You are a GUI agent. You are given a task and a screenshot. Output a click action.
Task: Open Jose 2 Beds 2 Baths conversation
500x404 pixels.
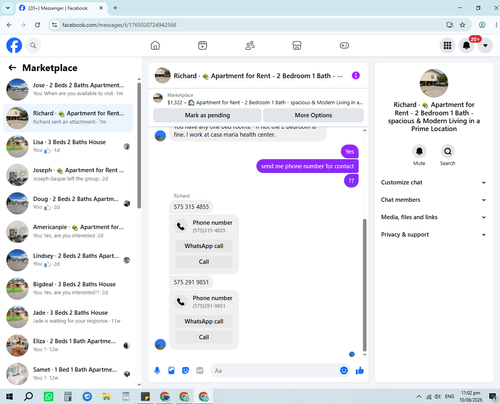(x=68, y=89)
